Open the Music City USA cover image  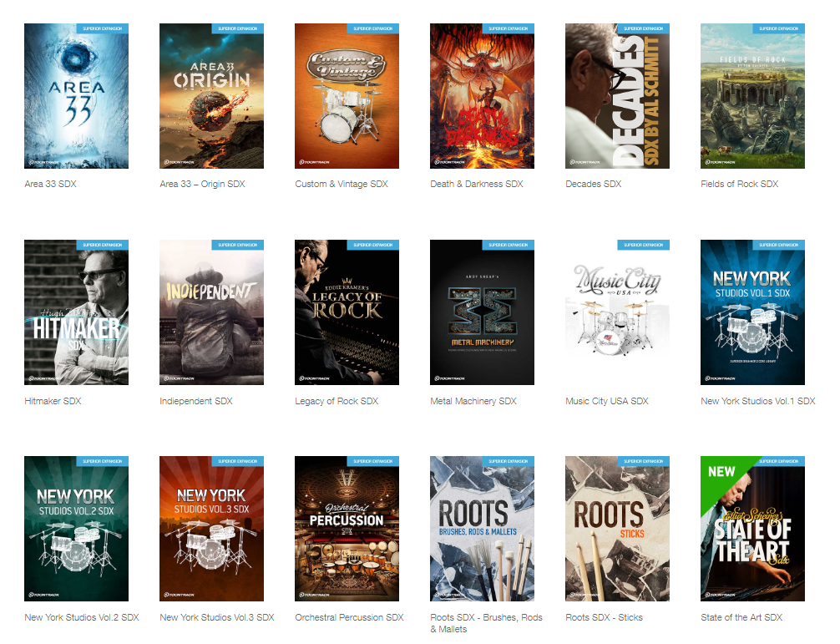pyautogui.click(x=617, y=312)
